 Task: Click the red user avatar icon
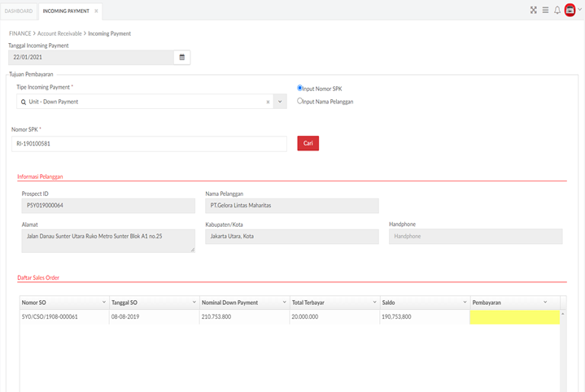point(570,10)
